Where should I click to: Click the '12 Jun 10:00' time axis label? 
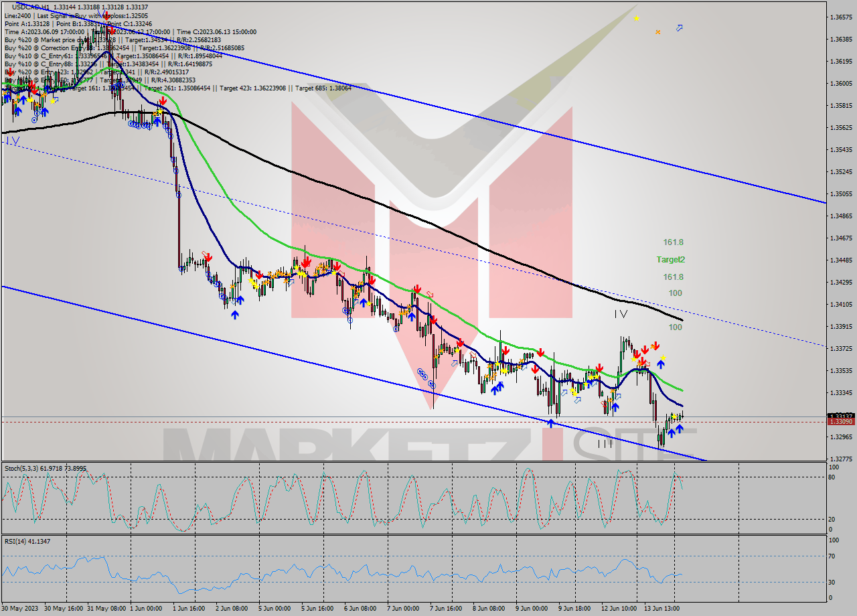[x=619, y=609]
